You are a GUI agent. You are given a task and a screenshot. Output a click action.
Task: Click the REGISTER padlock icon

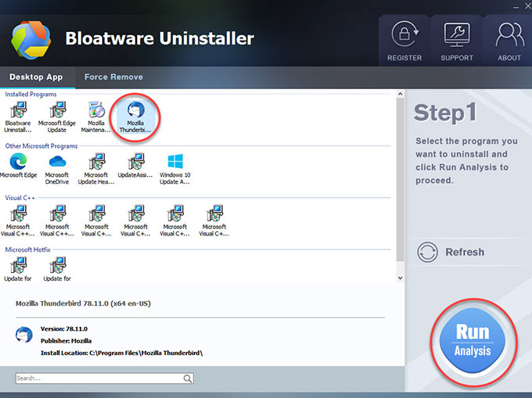tap(404, 34)
